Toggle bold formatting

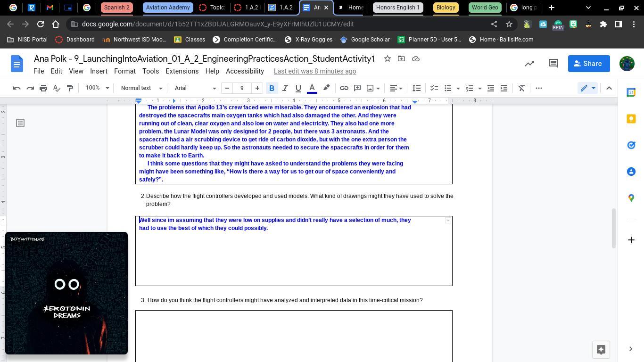272,88
